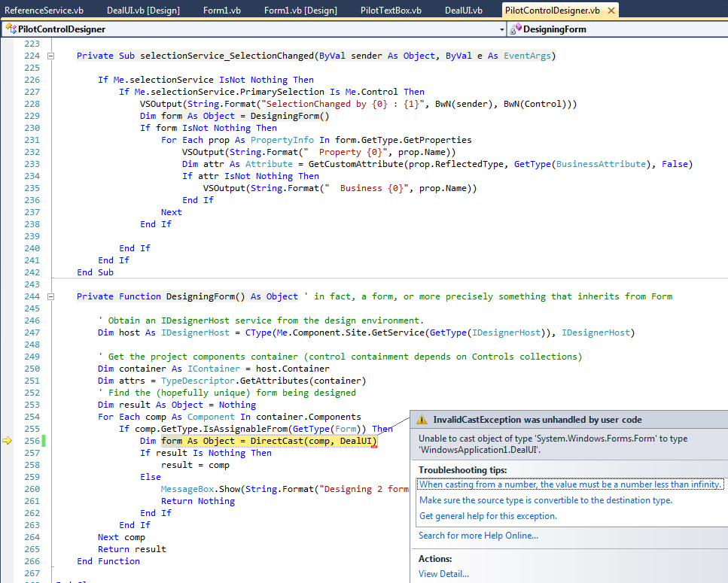The width and height of the screenshot is (728, 583).
Task: Collapse the DesigningForm function block
Action: pyautogui.click(x=51, y=296)
